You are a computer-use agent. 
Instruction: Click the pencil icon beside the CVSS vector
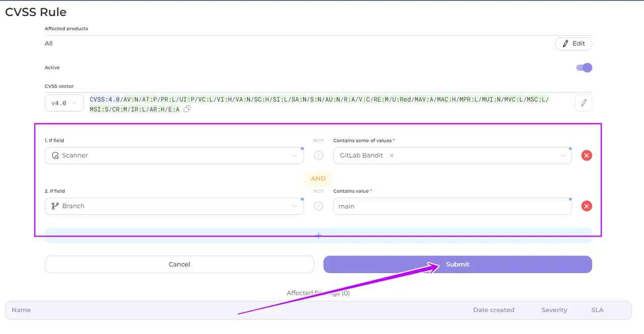(x=584, y=103)
